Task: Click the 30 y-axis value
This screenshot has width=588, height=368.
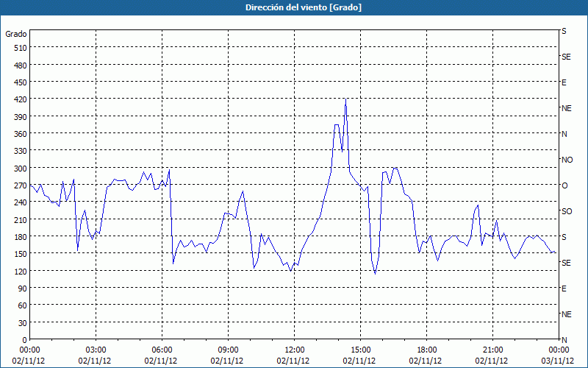Action: [x=23, y=323]
